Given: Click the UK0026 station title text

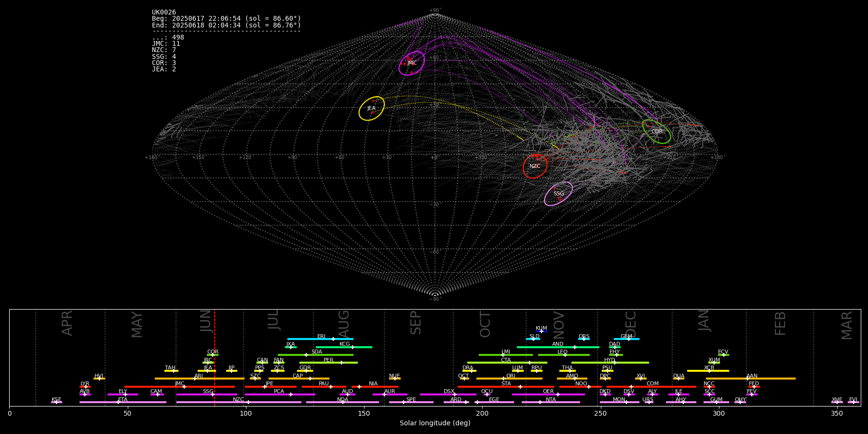Looking at the screenshot, I should point(164,13).
